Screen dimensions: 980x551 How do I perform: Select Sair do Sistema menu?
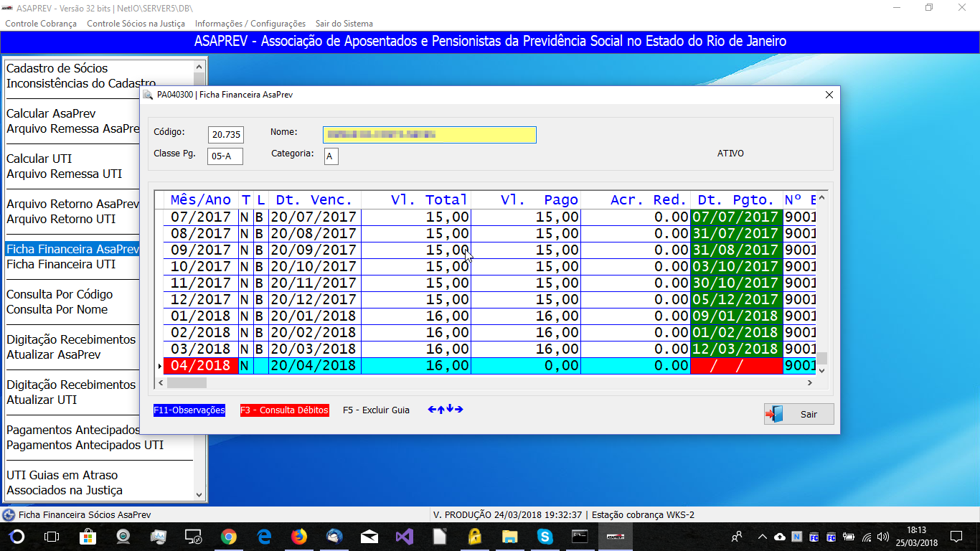pos(344,24)
